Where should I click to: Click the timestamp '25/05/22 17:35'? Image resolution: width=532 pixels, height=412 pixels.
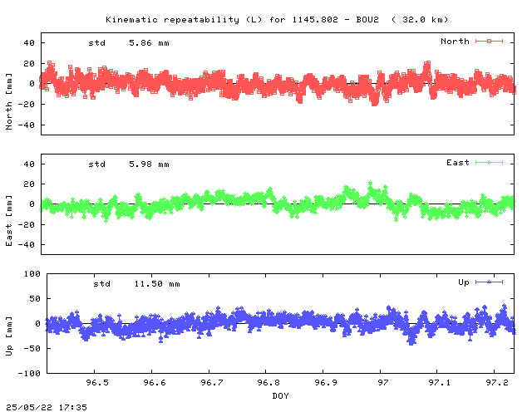pyautogui.click(x=47, y=407)
